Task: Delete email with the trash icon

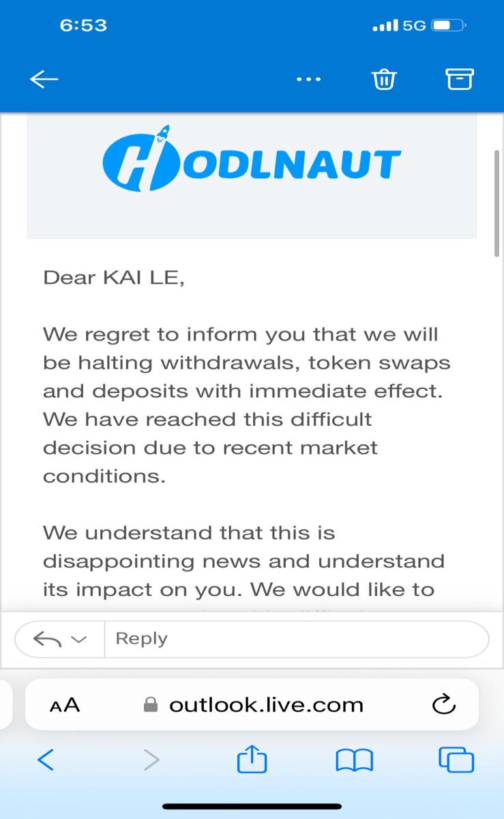Action: (384, 79)
